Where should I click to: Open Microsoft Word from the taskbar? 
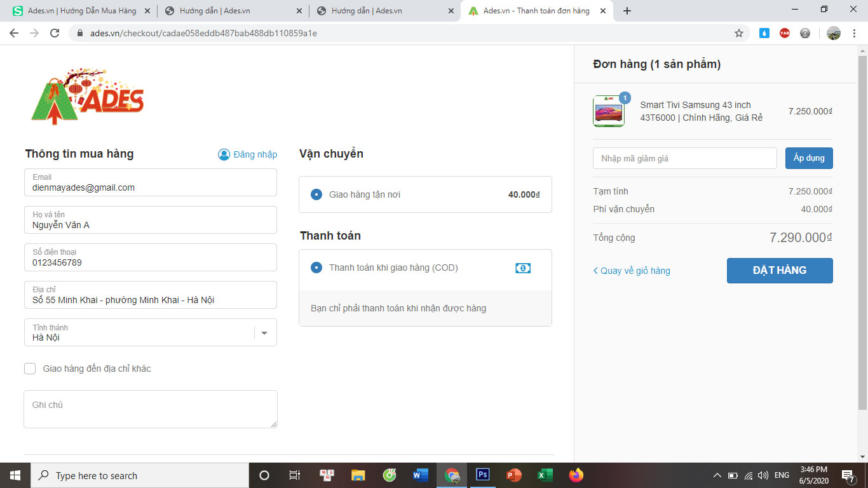(421, 475)
